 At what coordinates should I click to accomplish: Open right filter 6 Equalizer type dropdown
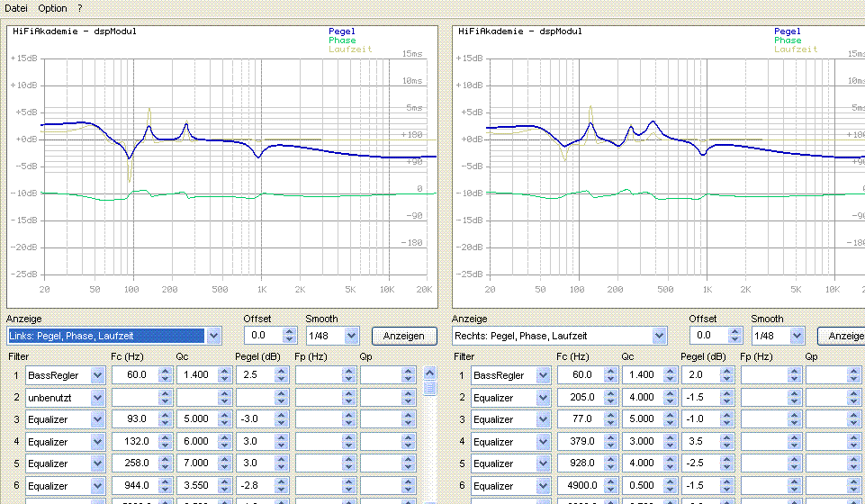[x=543, y=485]
